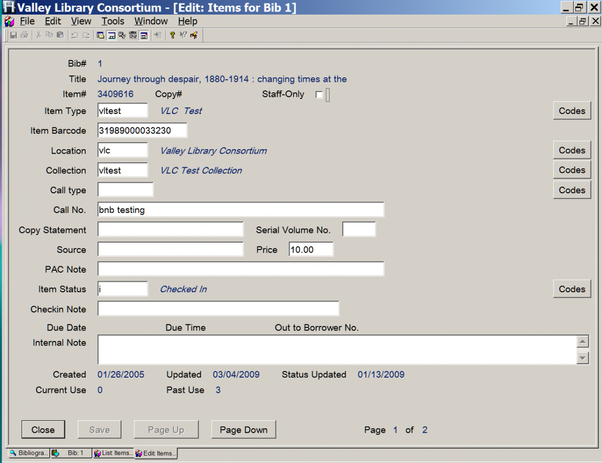Open the Help menu

[x=187, y=21]
